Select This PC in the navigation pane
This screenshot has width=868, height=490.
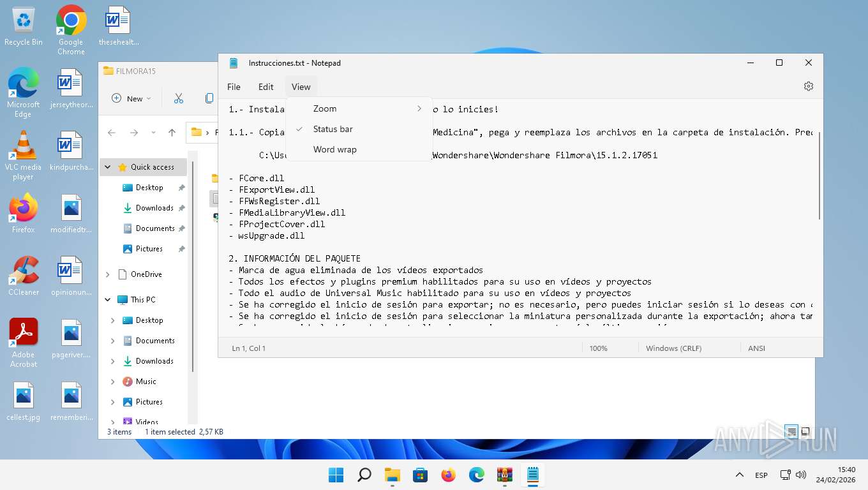143,300
